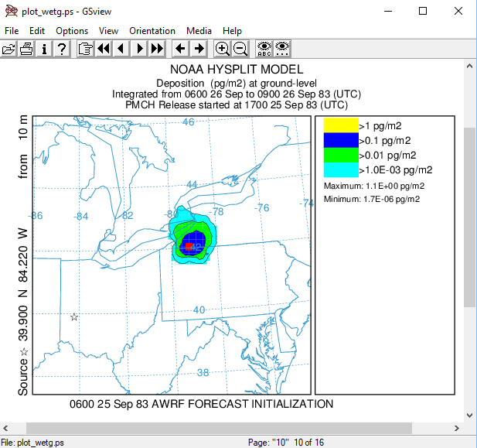477x448 pixels.
Task: Open the Options menu
Action: pyautogui.click(x=72, y=31)
